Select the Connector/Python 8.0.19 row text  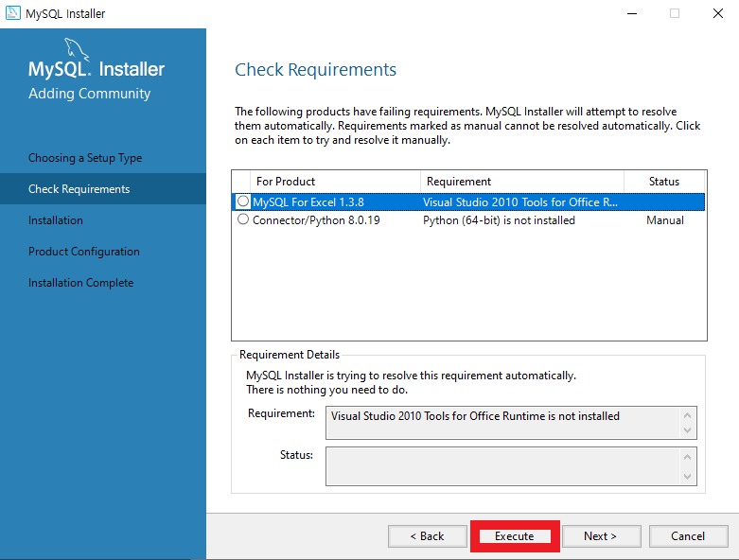click(x=316, y=220)
